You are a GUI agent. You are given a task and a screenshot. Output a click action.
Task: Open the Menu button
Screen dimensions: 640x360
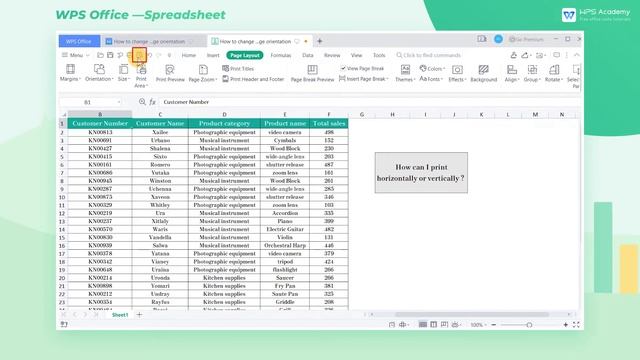pos(75,55)
